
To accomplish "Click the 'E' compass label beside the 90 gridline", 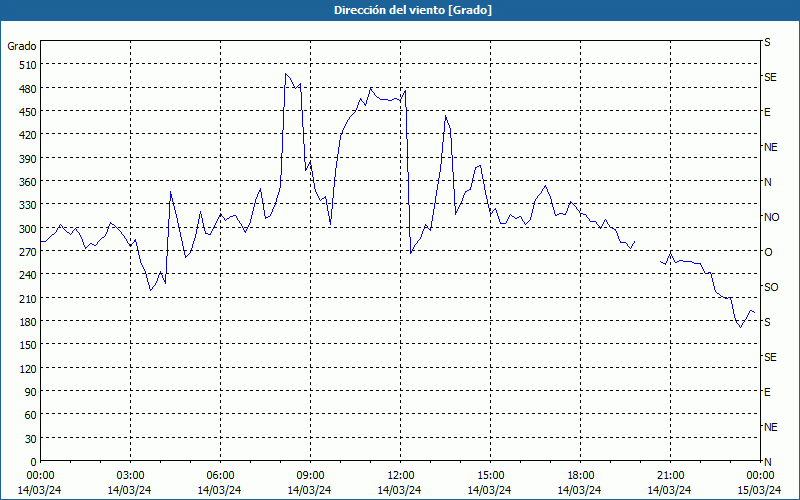I will click(x=767, y=392).
